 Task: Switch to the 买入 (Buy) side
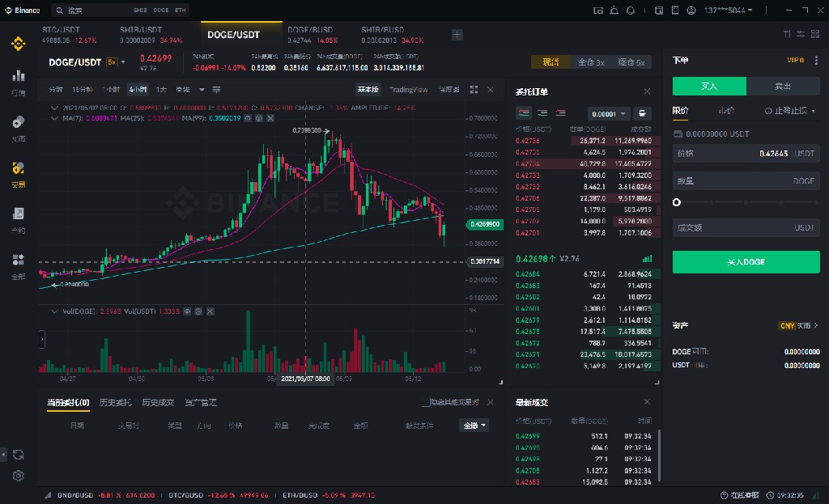click(709, 86)
